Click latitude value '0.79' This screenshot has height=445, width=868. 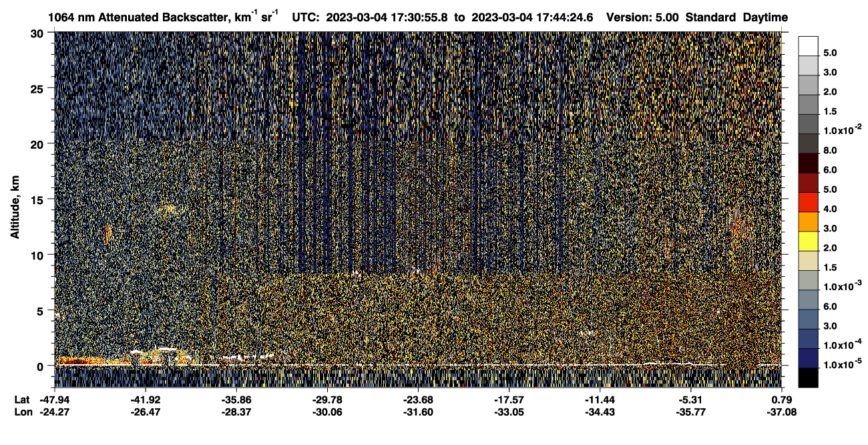point(783,400)
